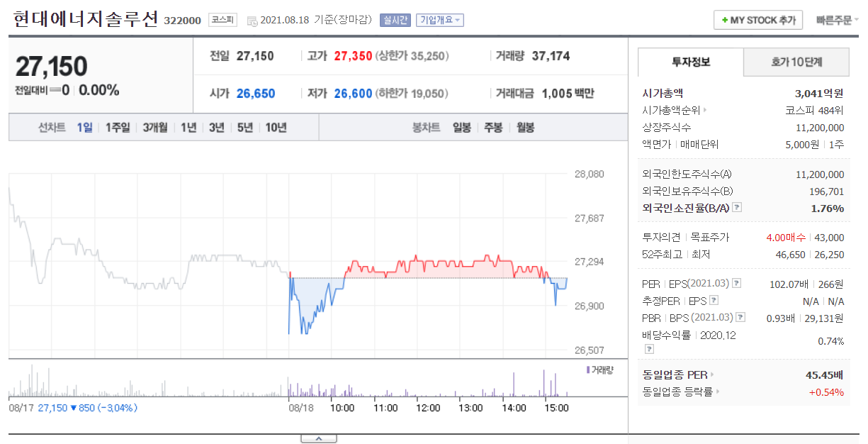
Task: Select 5년 line chart period
Action: pyautogui.click(x=245, y=128)
